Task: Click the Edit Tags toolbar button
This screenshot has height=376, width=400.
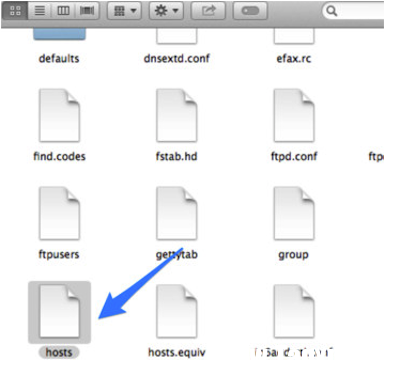Action: coord(250,11)
